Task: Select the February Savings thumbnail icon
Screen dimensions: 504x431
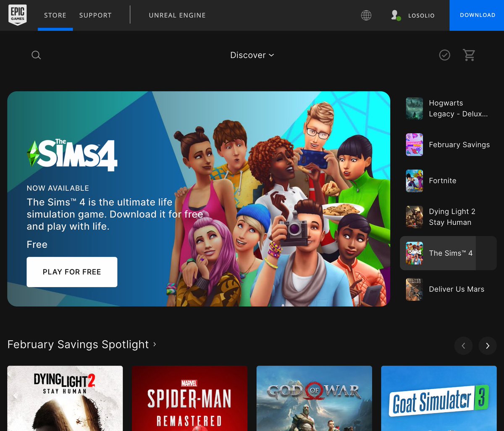Action: coord(414,145)
